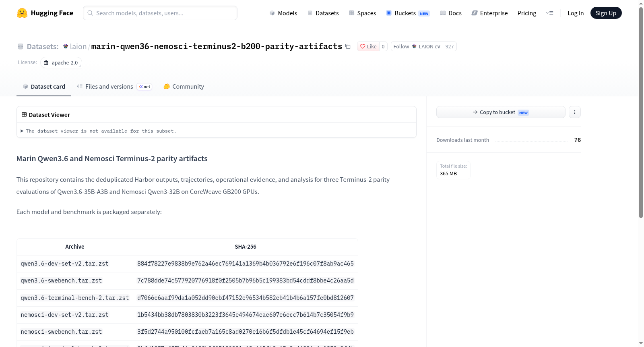Click the Marin Qwen3.6 parity artifacts heading
The height and width of the screenshot is (347, 644).
pos(112,158)
